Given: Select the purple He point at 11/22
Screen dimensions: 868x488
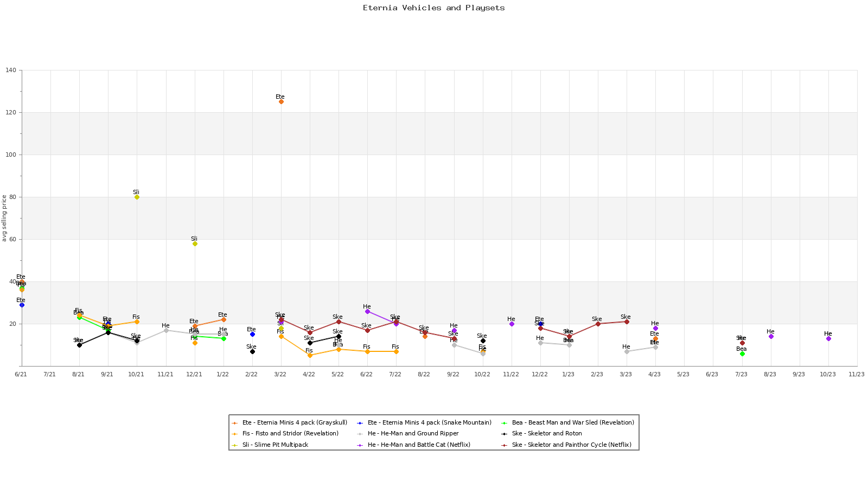Looking at the screenshot, I should [x=512, y=324].
